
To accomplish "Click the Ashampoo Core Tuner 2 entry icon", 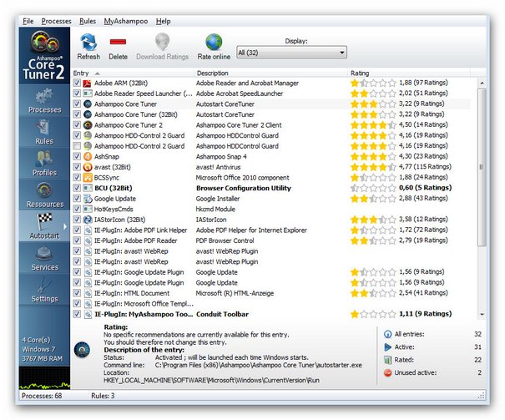I will pos(88,125).
